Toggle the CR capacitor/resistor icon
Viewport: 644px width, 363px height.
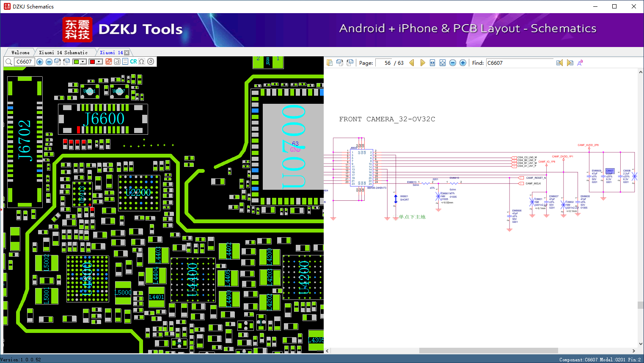(133, 62)
